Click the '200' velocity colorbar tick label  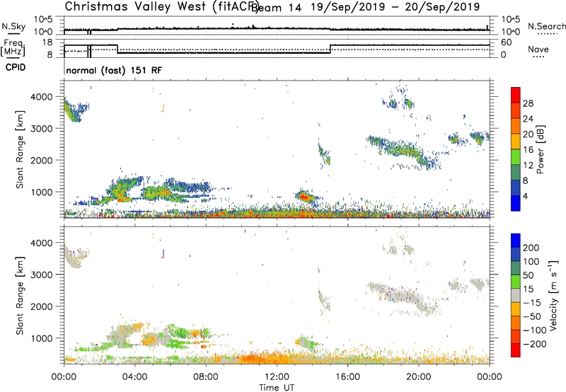point(531,248)
